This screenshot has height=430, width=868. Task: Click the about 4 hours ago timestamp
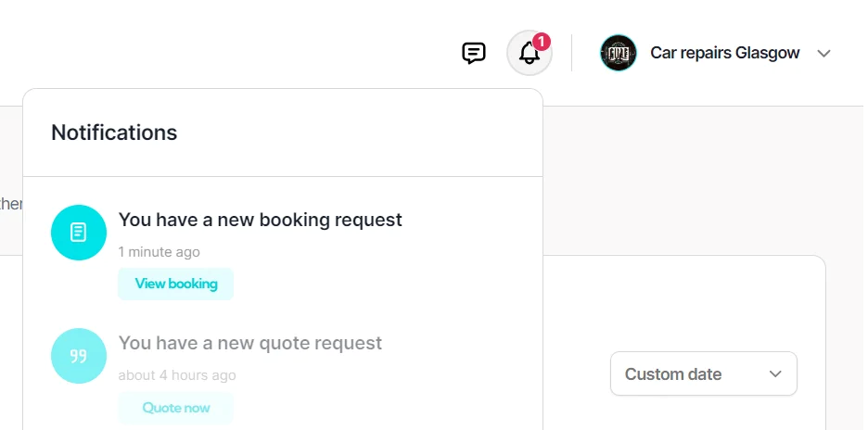coord(177,375)
